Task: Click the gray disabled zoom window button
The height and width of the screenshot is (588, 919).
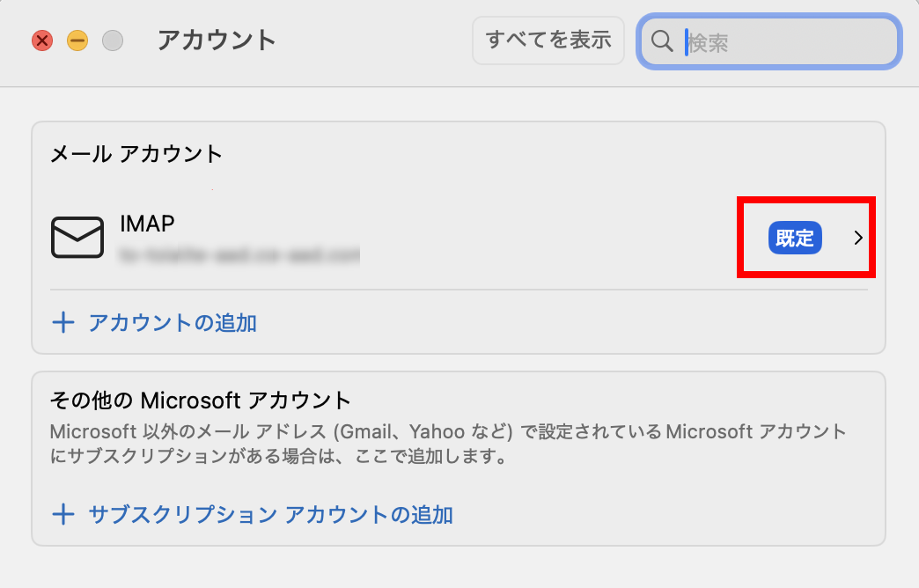Action: point(113,40)
